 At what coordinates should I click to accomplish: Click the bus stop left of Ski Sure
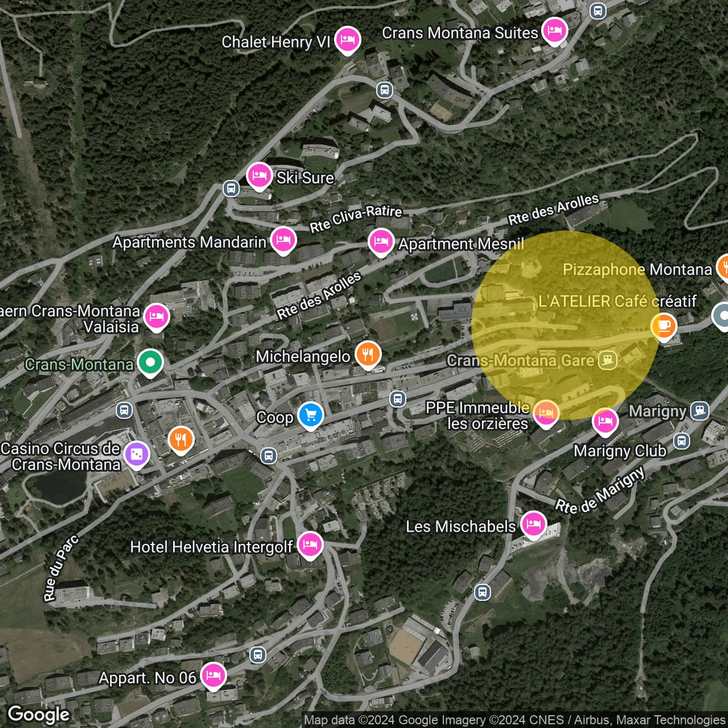(x=231, y=189)
